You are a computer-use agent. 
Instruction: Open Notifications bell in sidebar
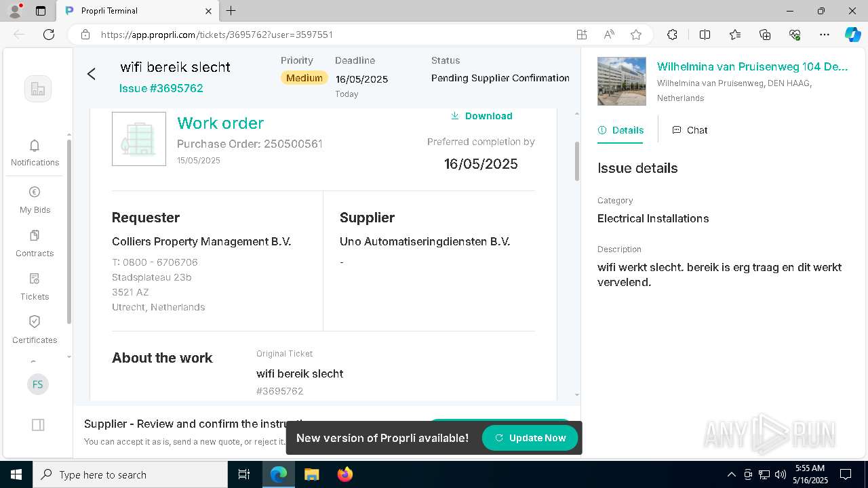tap(35, 152)
